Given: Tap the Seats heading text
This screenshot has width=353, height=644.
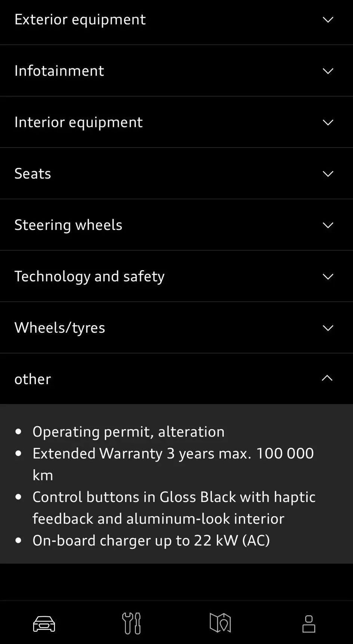Looking at the screenshot, I should pyautogui.click(x=32, y=173).
